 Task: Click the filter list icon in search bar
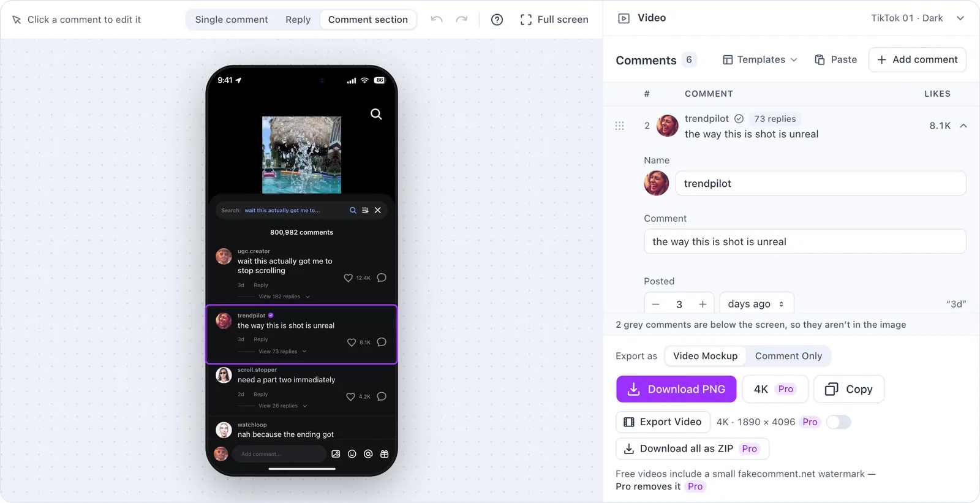[365, 210]
